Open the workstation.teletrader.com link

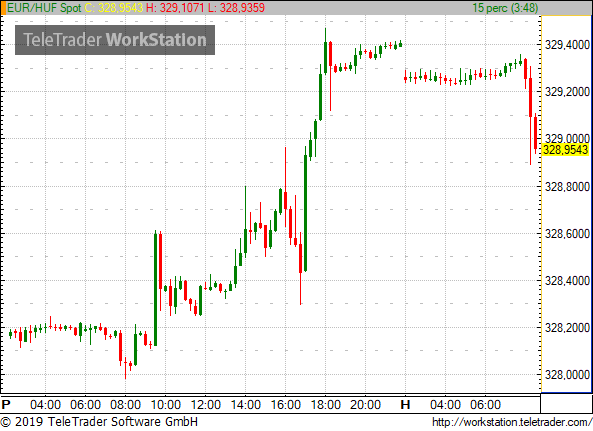pyautogui.click(x=512, y=422)
